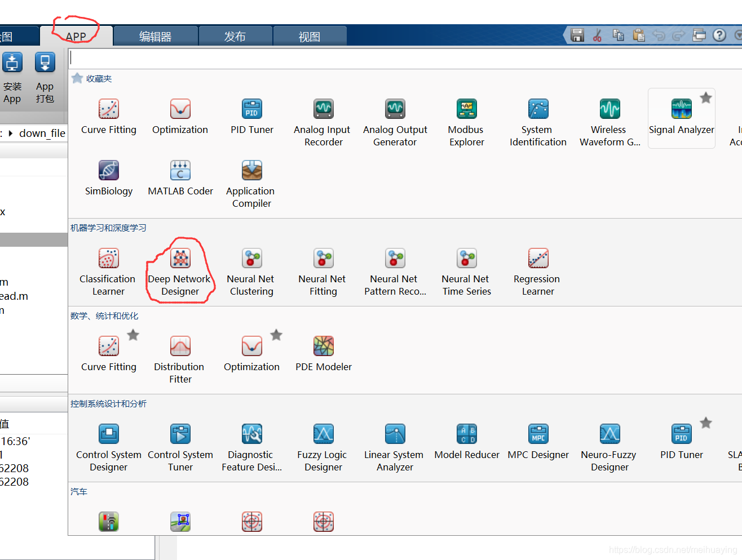Viewport: 742px width, 560px height.
Task: Open Optimization app in the 收藏夹 favorites section
Action: coord(180,117)
